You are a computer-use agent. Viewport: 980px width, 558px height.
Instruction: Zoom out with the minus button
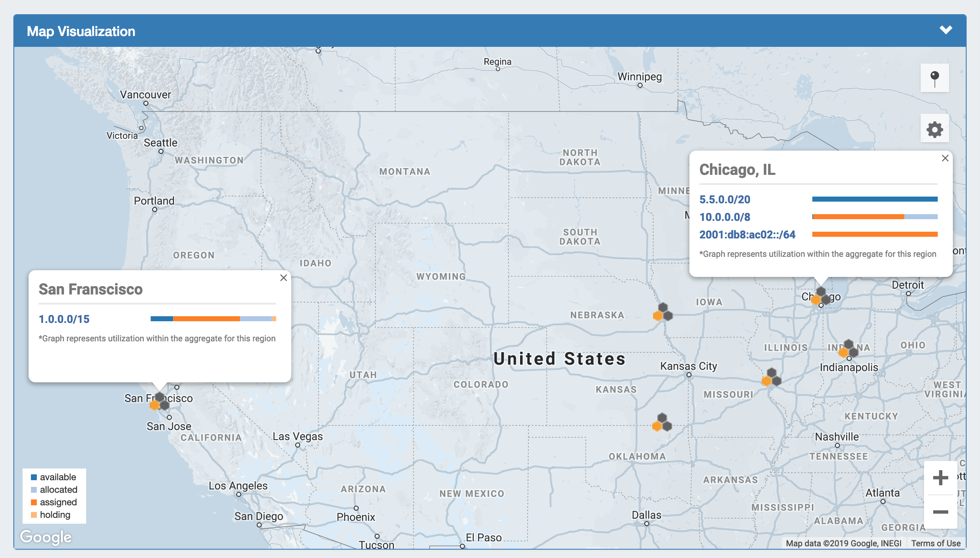point(940,512)
